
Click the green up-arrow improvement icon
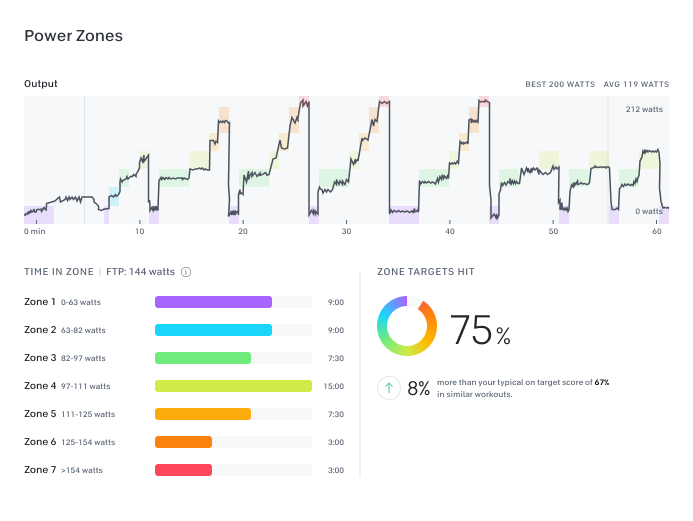389,388
